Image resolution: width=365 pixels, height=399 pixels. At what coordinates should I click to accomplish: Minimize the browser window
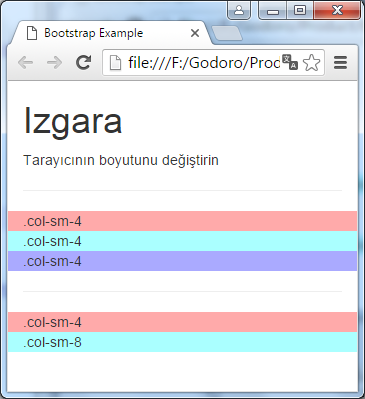click(273, 10)
